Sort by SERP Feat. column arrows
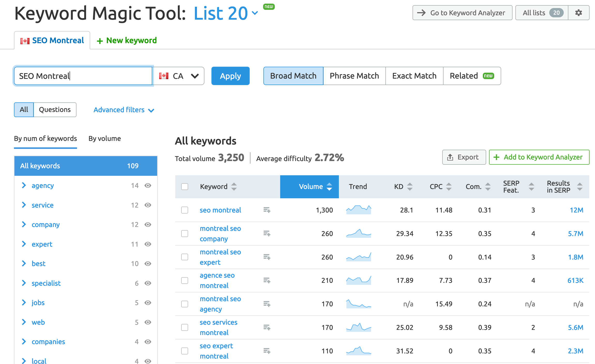 531,186
